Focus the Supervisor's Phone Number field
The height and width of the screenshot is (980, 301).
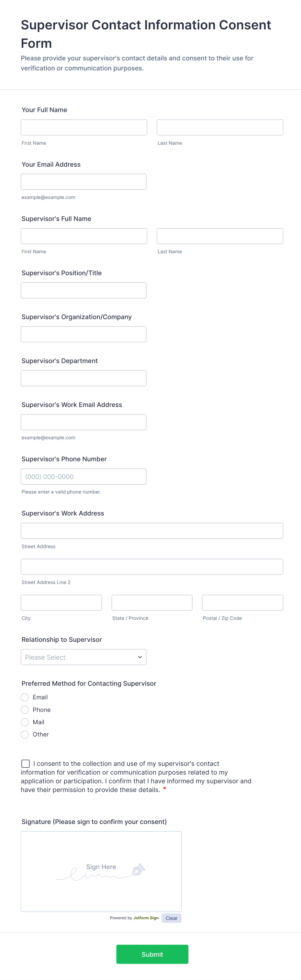click(83, 476)
